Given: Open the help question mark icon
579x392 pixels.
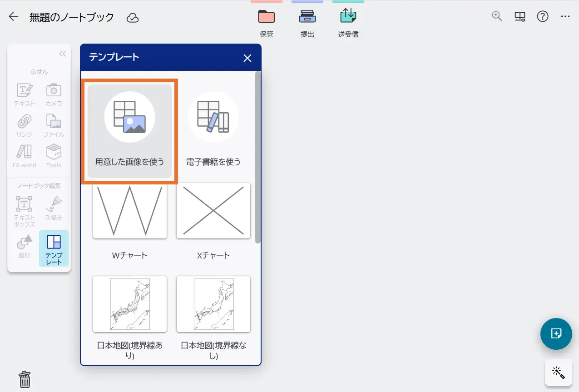Looking at the screenshot, I should click(x=543, y=17).
